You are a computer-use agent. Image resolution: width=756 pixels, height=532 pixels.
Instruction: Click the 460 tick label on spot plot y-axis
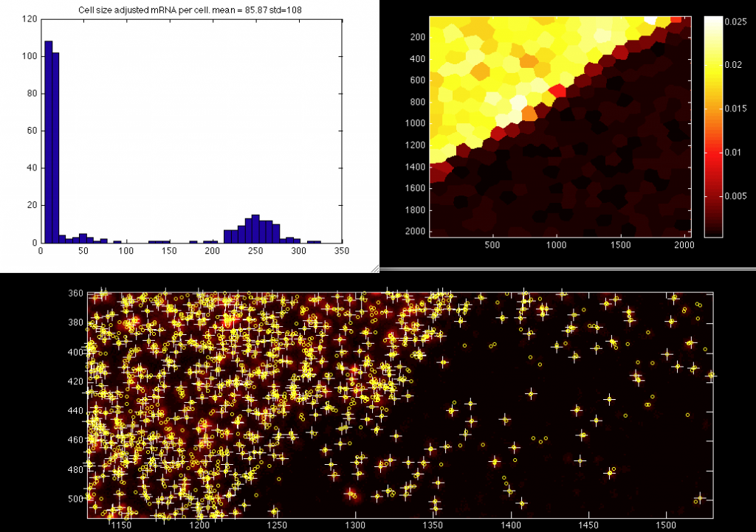pyautogui.click(x=75, y=440)
